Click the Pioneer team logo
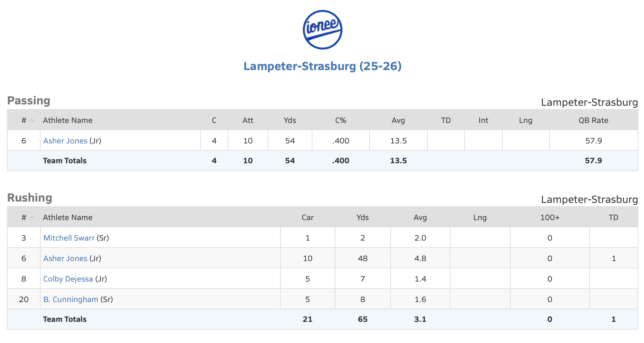Screen dimensions: 644x343 [x=322, y=30]
